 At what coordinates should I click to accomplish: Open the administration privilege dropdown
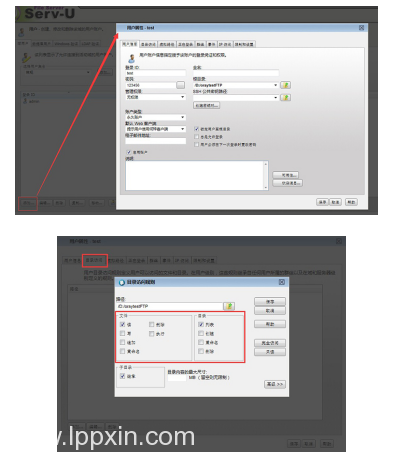(155, 97)
